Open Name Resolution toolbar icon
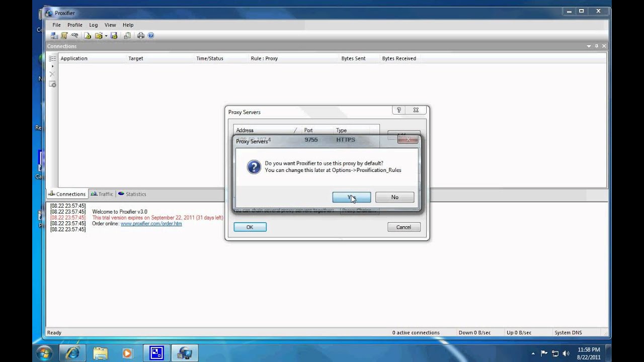 [x=74, y=36]
